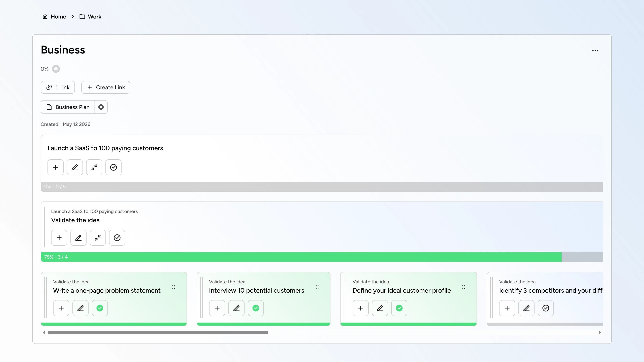Add subtask to Define your ideal customer profile
Viewport: 644px width, 362px height.
pos(360,308)
